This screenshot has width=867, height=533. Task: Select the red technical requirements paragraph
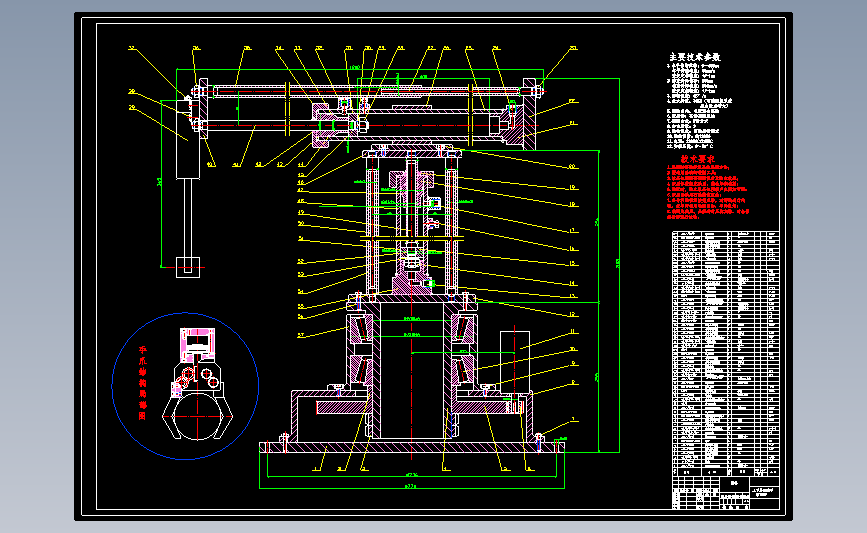click(708, 192)
